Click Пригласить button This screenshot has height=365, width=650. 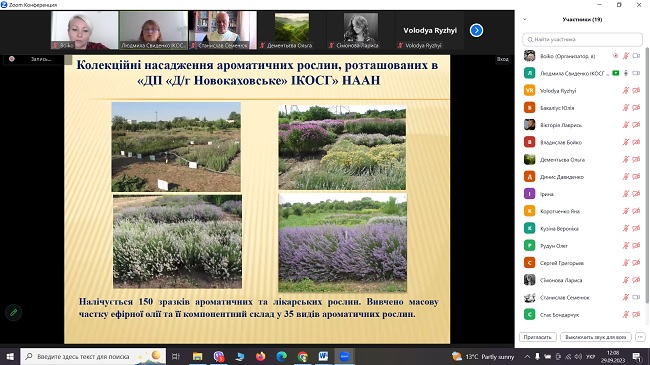pyautogui.click(x=537, y=337)
